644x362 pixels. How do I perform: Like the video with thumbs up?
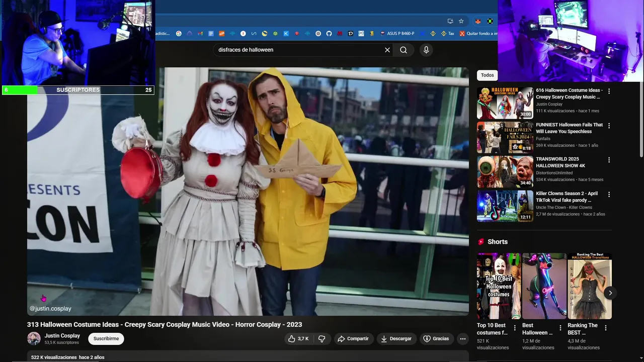coord(298,339)
